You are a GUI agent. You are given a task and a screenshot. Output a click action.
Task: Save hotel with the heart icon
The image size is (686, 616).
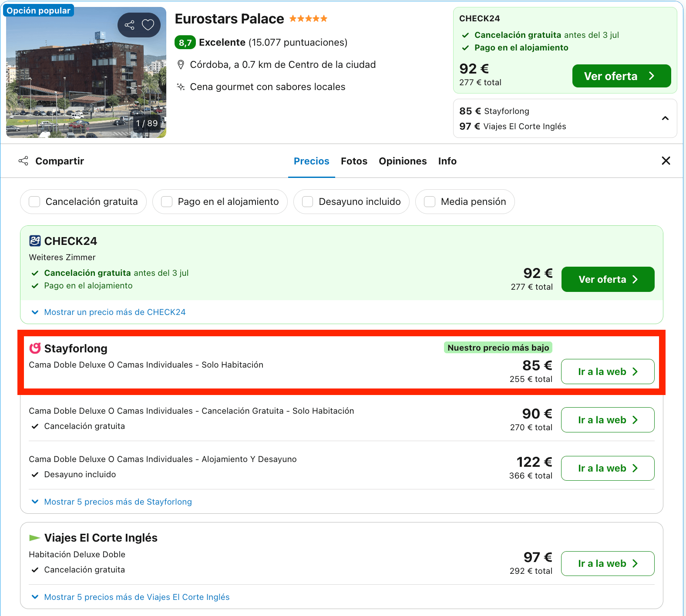148,25
